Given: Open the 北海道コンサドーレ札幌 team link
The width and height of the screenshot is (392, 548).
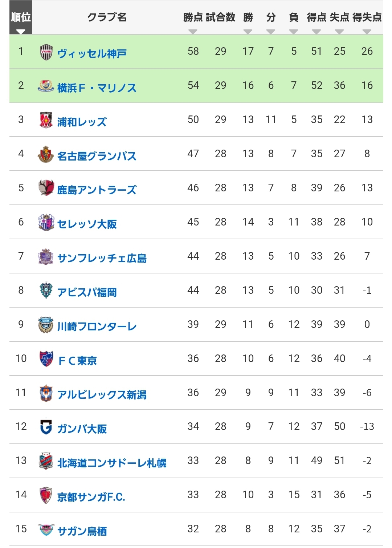Looking at the screenshot, I should pyautogui.click(x=112, y=463).
